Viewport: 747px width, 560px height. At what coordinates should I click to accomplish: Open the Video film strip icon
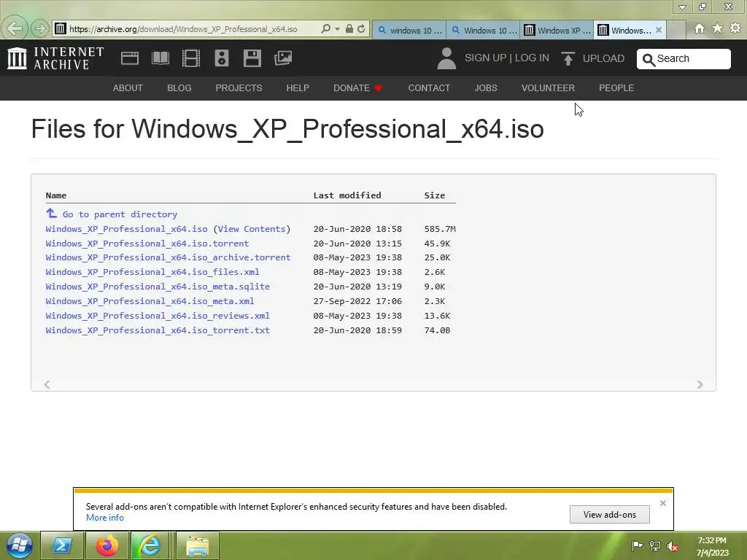click(191, 58)
